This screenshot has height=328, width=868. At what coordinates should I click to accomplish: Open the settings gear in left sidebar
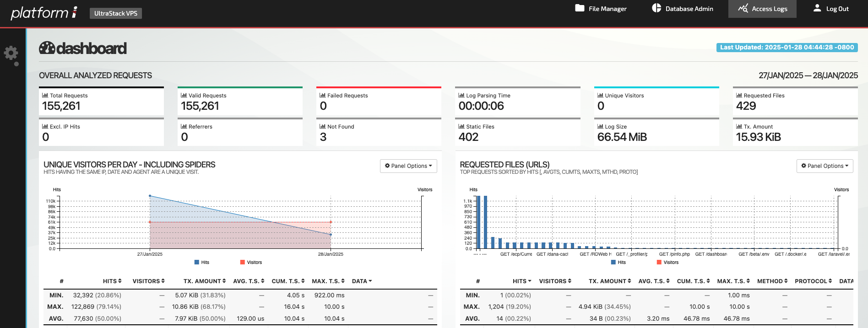coord(11,54)
